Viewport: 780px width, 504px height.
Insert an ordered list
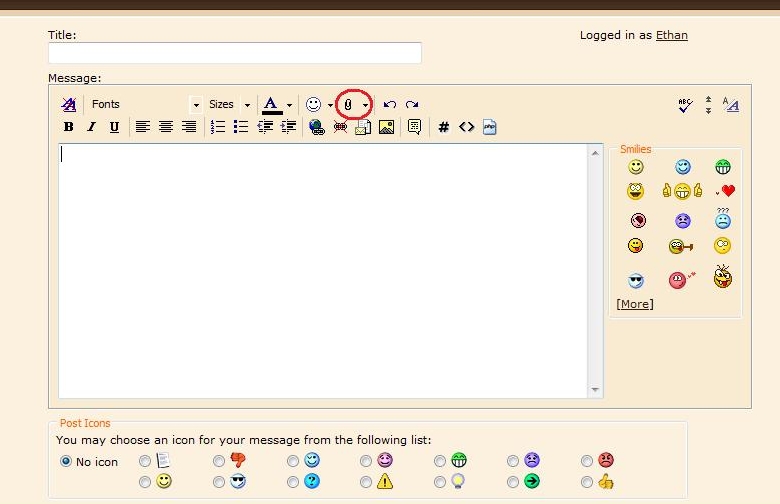[x=218, y=127]
